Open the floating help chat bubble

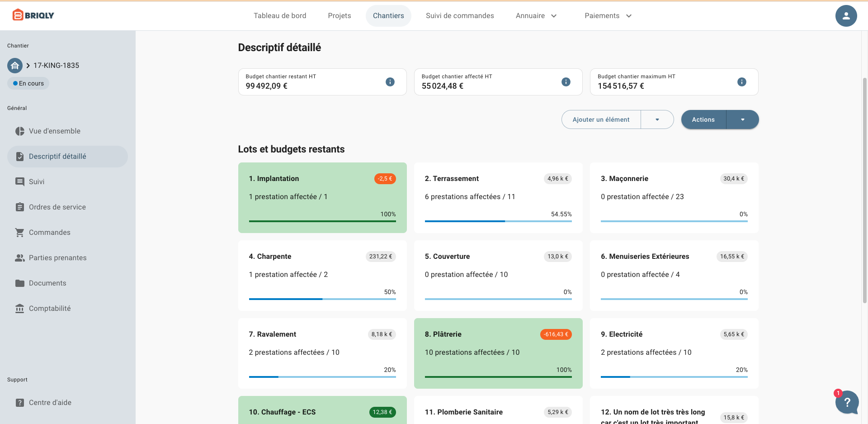point(847,402)
